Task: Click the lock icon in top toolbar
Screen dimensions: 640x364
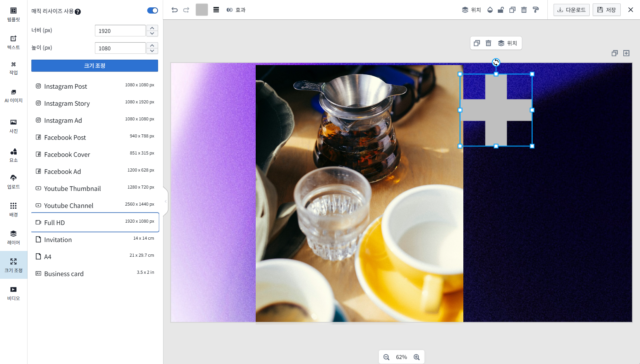Action: coord(501,10)
